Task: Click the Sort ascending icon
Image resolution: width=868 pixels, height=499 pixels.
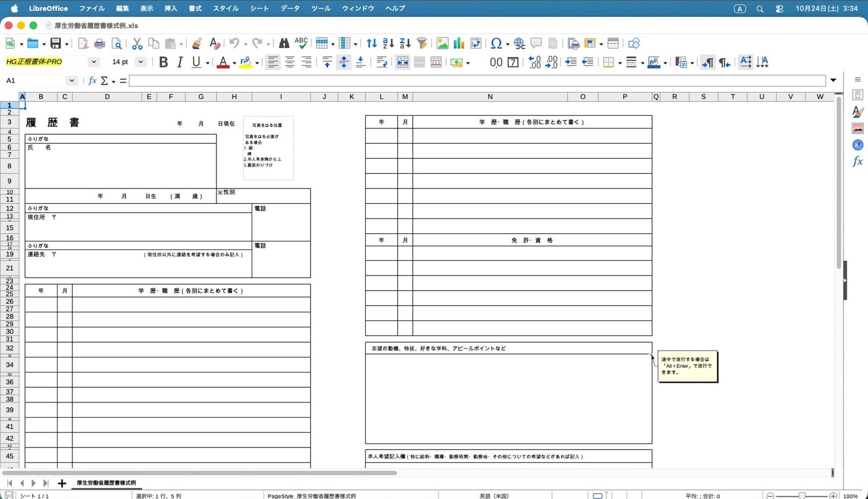Action: [x=388, y=43]
